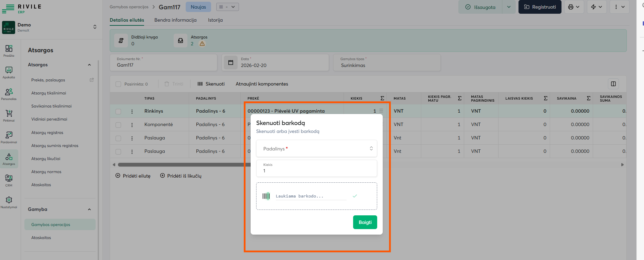Click the column layout icon above table
This screenshot has height=260, width=644.
coord(613,84)
